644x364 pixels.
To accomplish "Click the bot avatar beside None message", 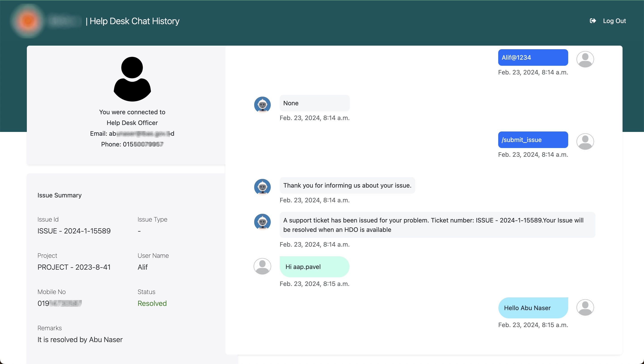I will tap(262, 104).
